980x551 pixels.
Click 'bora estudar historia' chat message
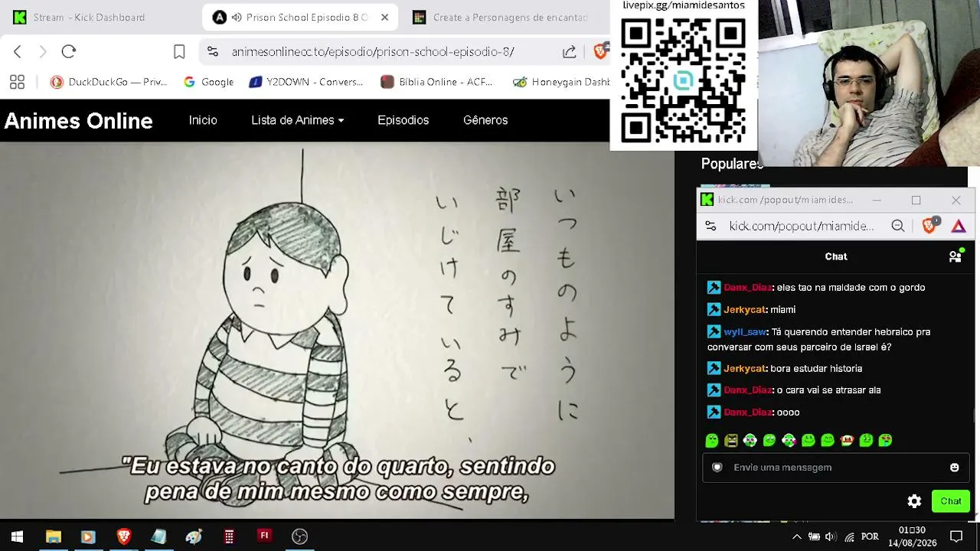click(x=816, y=369)
